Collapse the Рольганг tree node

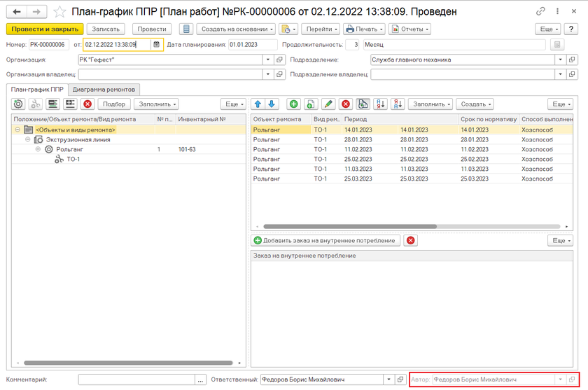click(x=38, y=149)
